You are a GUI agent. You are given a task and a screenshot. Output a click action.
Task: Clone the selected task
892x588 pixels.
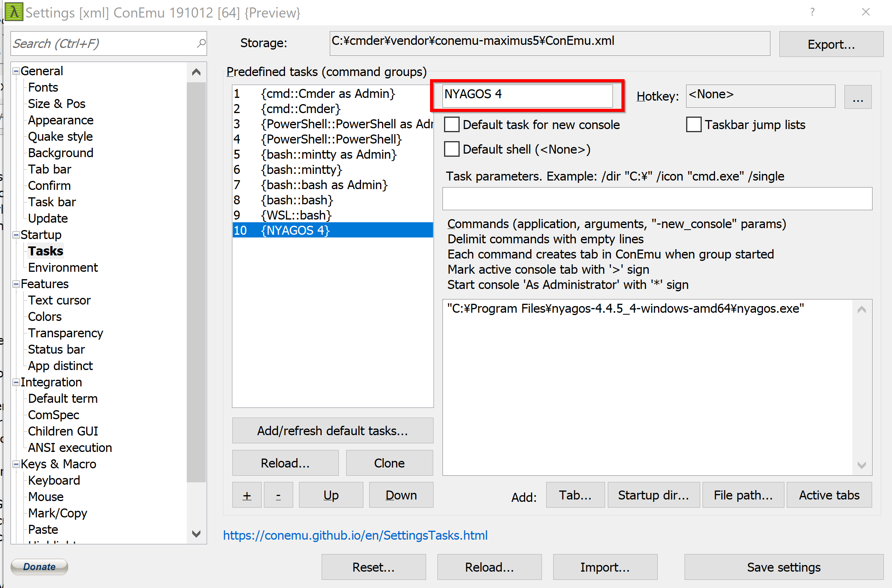pos(389,463)
